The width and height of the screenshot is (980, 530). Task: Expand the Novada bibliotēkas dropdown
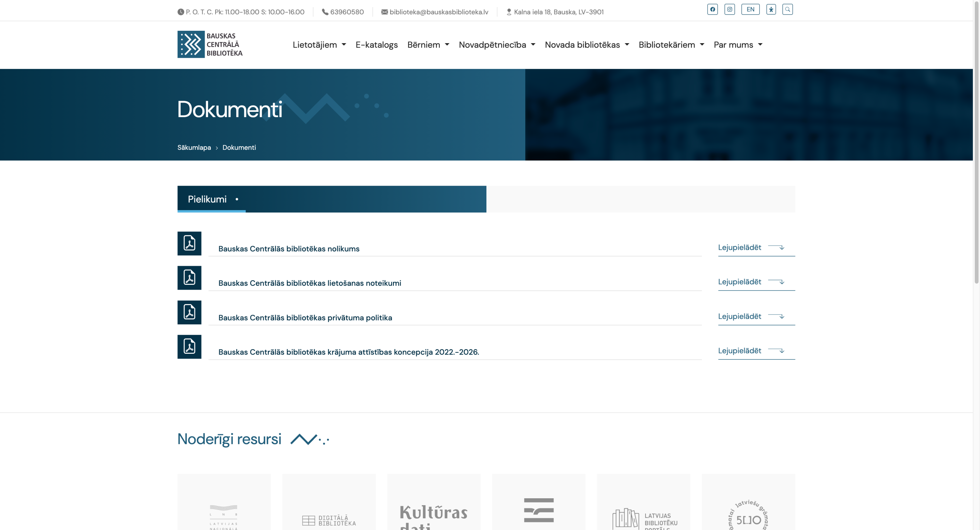[x=587, y=45]
